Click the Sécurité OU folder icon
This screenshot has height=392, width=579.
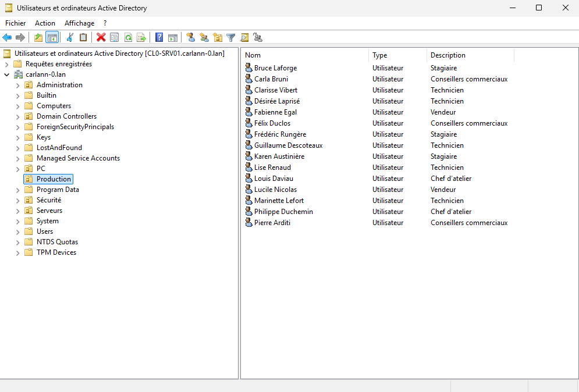[29, 200]
